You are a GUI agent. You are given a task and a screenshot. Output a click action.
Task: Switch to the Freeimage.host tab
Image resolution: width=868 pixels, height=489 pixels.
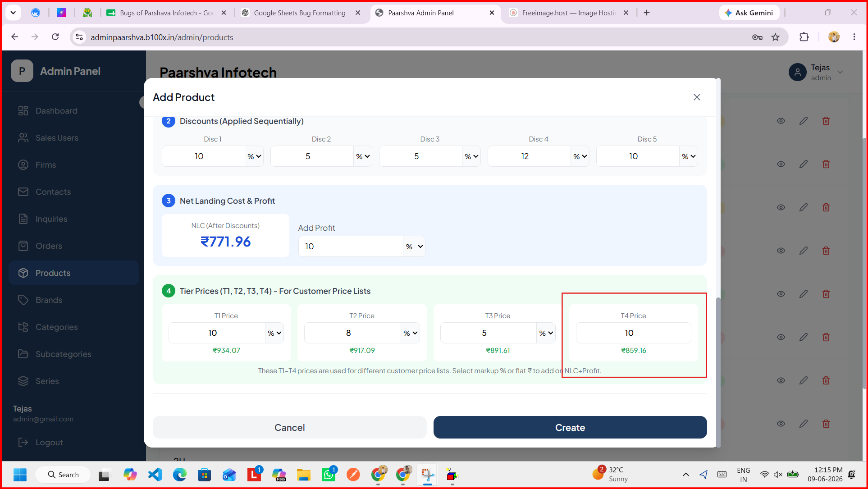(x=569, y=13)
